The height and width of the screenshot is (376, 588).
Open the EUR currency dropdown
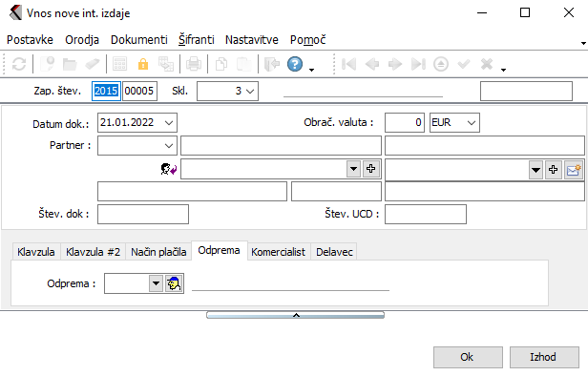pyautogui.click(x=472, y=123)
